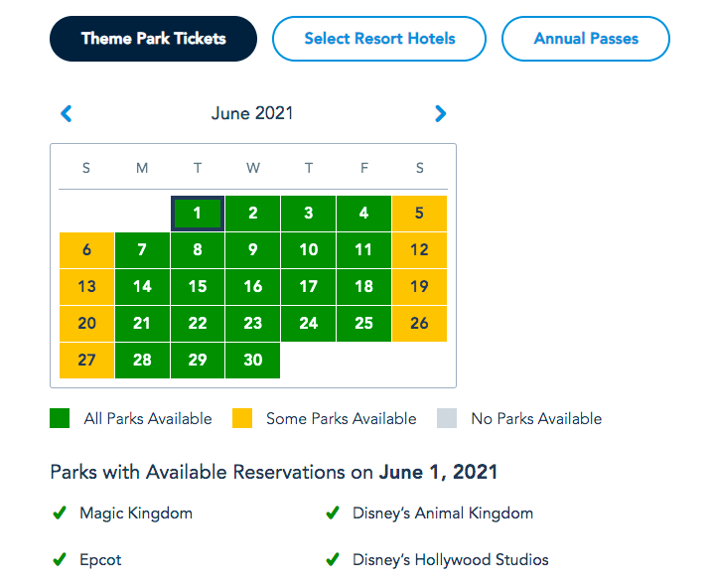This screenshot has width=712, height=588.
Task: Click gray No Parks Available legend swatch
Action: [447, 419]
